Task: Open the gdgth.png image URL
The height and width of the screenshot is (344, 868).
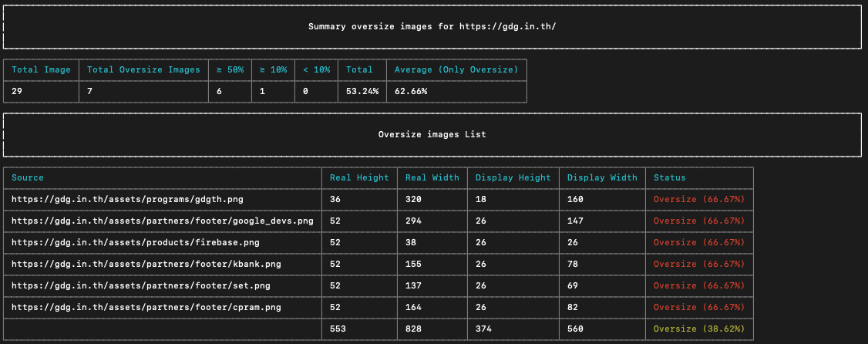Action: coord(127,199)
